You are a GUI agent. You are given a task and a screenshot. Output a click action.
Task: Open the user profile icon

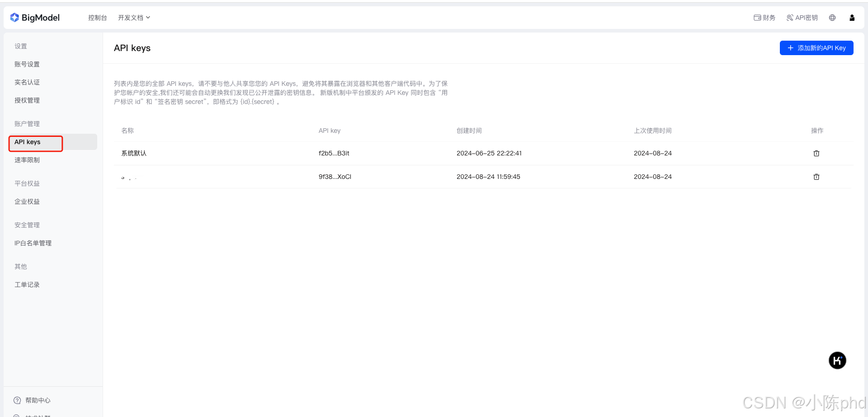pos(852,18)
